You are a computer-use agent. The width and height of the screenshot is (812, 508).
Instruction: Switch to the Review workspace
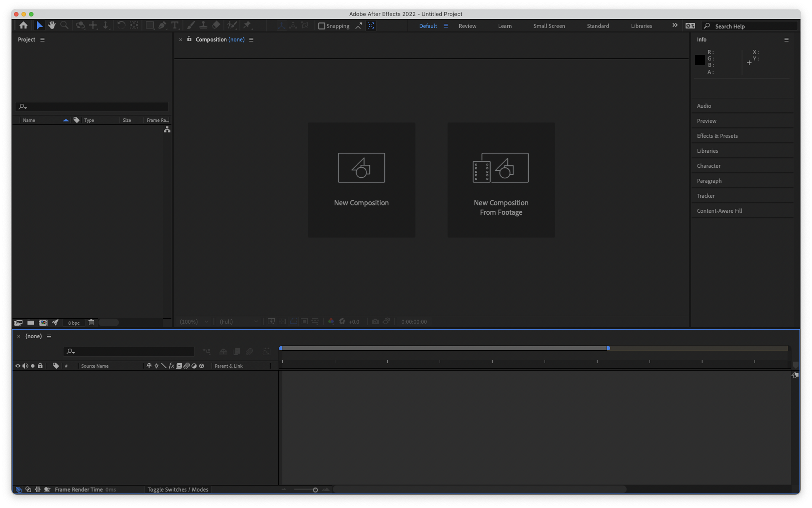click(467, 26)
